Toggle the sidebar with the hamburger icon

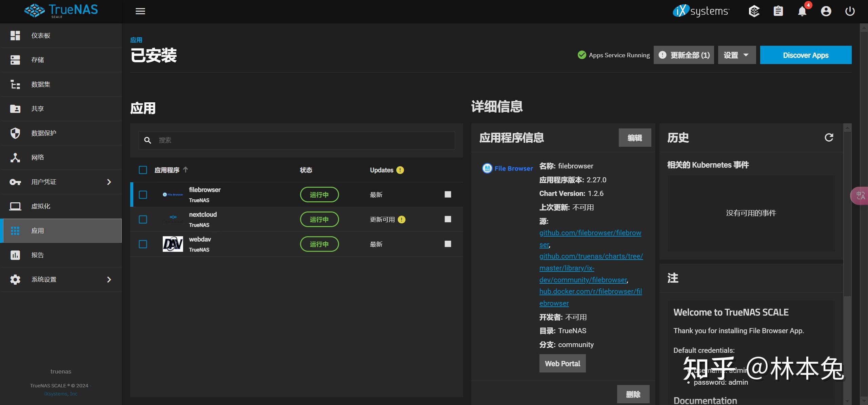click(x=140, y=11)
